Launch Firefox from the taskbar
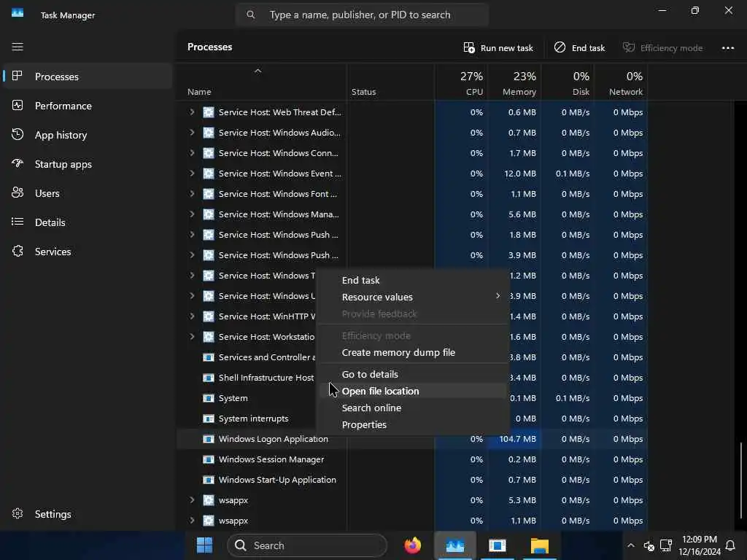The image size is (747, 560). coord(413,545)
